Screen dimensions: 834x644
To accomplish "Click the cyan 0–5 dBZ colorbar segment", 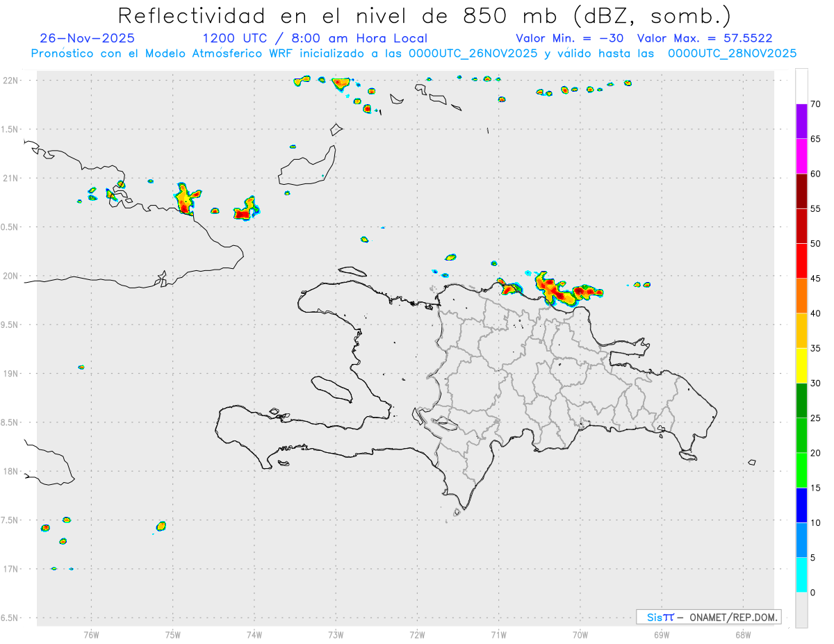I will click(801, 575).
